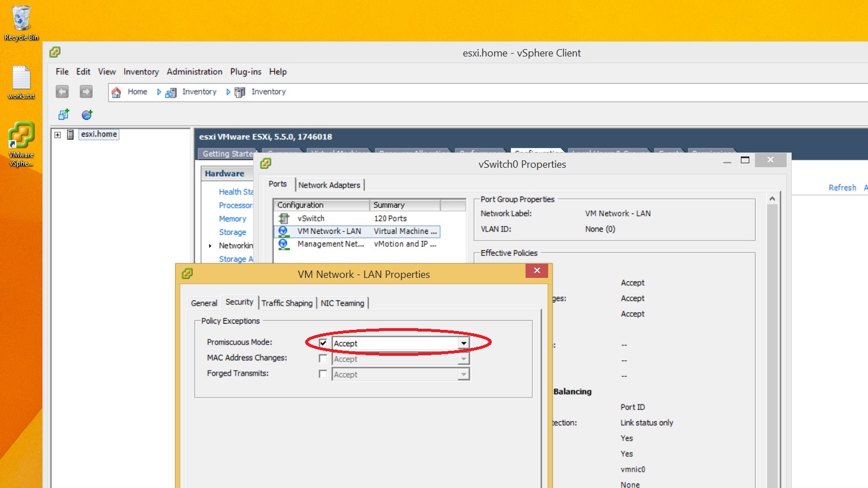Click the new virtual machine toolbar icon
The width and height of the screenshot is (868, 488).
[x=63, y=115]
